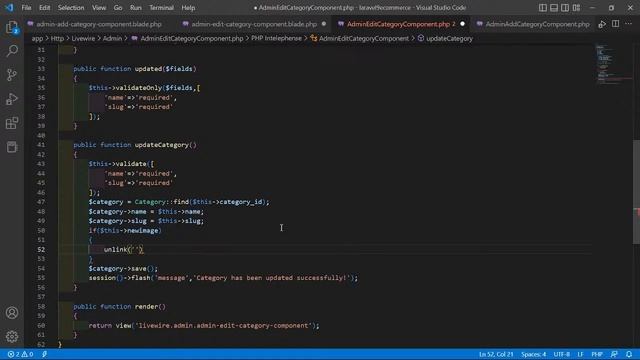Click line number 52 in the gutter
Screen dimensions: 640x360
(41, 249)
